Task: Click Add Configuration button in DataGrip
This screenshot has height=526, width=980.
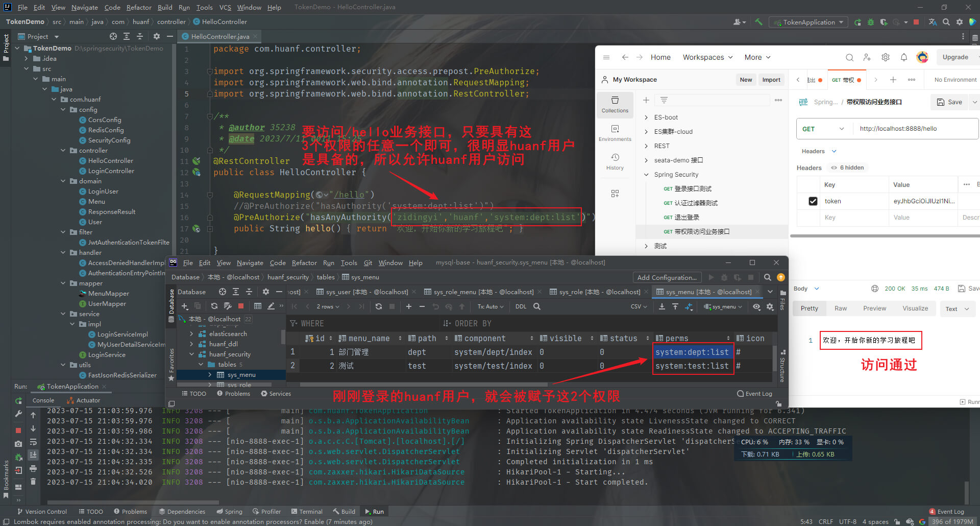Action: pyautogui.click(x=667, y=277)
